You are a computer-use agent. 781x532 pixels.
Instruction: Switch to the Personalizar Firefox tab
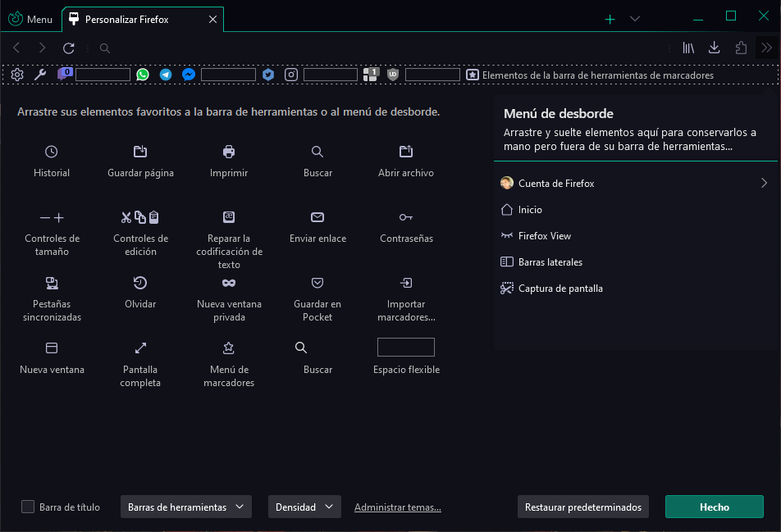tap(143, 20)
